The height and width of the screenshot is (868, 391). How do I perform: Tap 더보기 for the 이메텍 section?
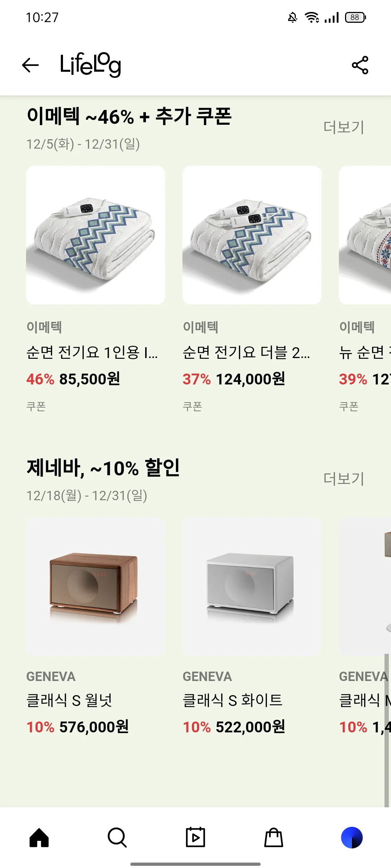343,127
